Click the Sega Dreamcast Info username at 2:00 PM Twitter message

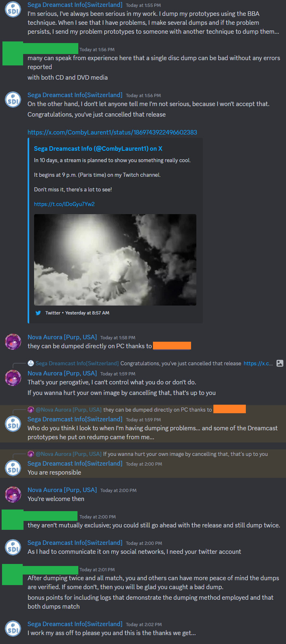(75, 542)
